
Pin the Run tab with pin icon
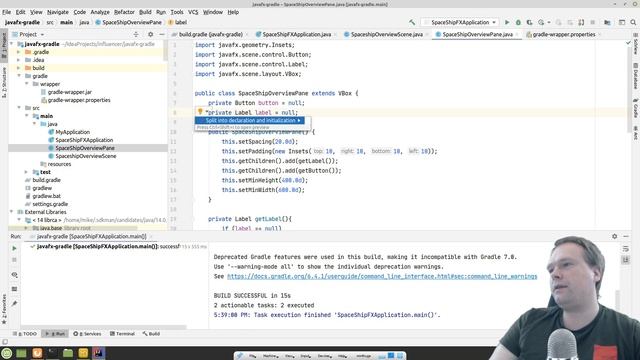[x=14, y=303]
